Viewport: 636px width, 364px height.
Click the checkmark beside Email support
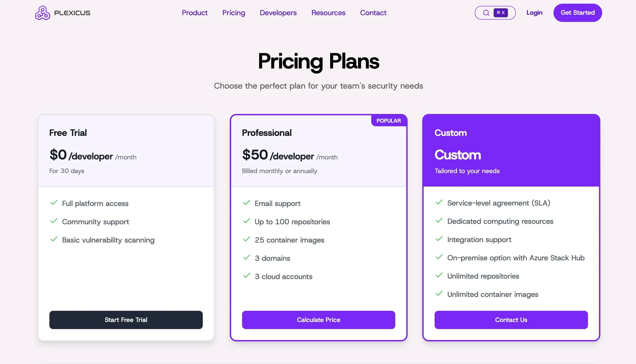(246, 203)
